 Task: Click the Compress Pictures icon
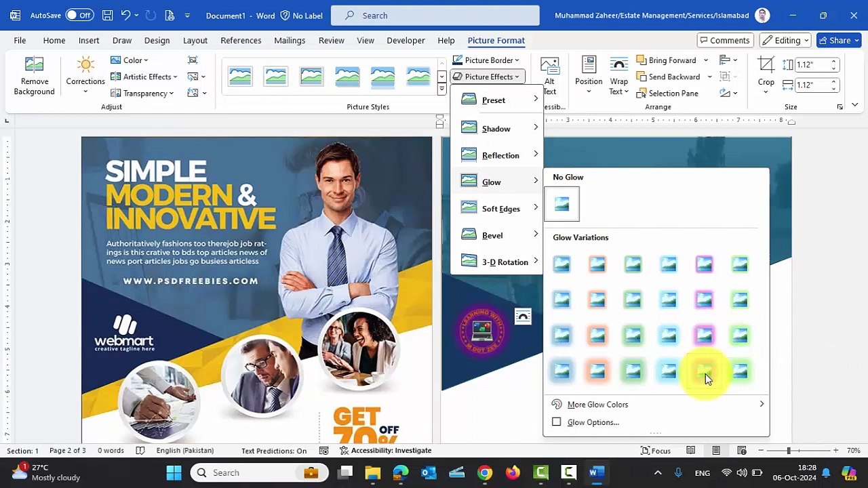pyautogui.click(x=193, y=60)
